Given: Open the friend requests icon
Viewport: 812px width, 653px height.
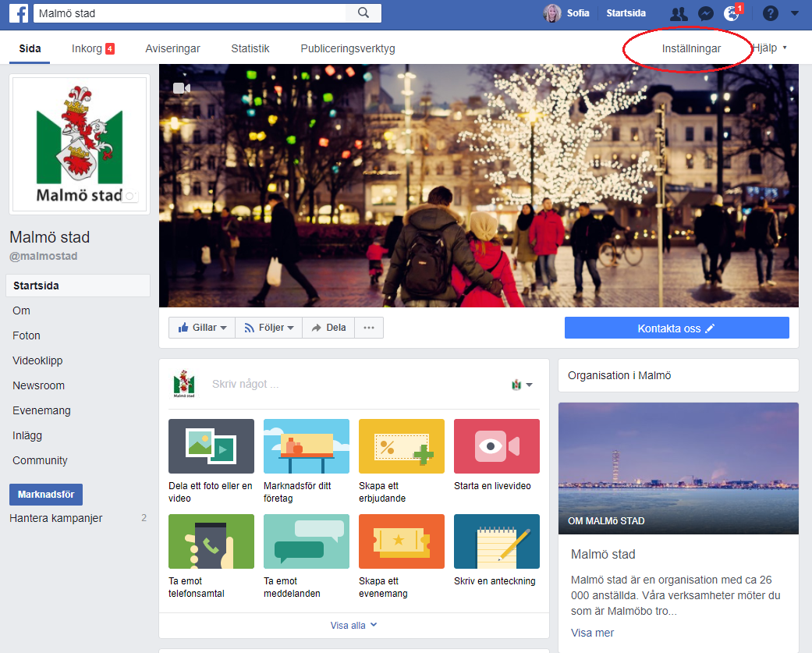Looking at the screenshot, I should pyautogui.click(x=679, y=13).
